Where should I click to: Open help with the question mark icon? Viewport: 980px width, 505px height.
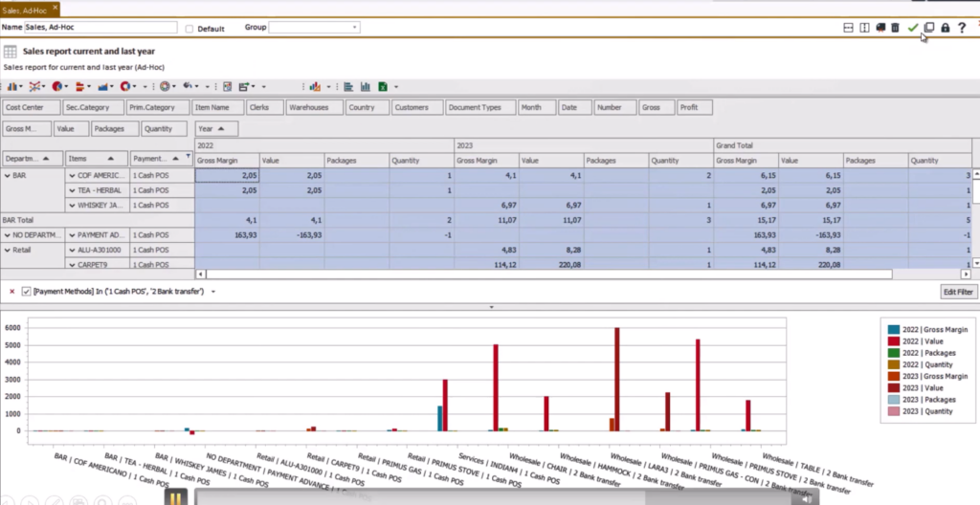[x=962, y=28]
